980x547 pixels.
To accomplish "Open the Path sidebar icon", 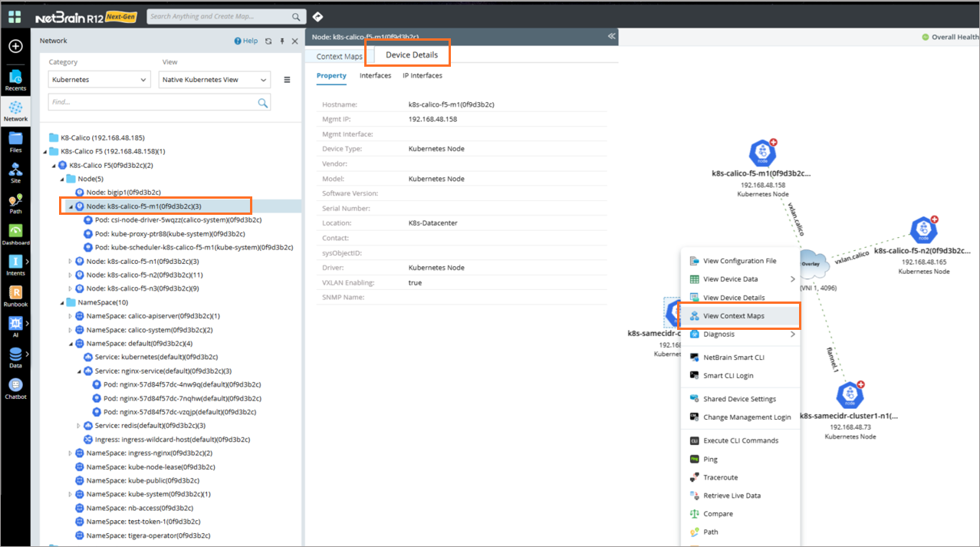I will (x=15, y=203).
